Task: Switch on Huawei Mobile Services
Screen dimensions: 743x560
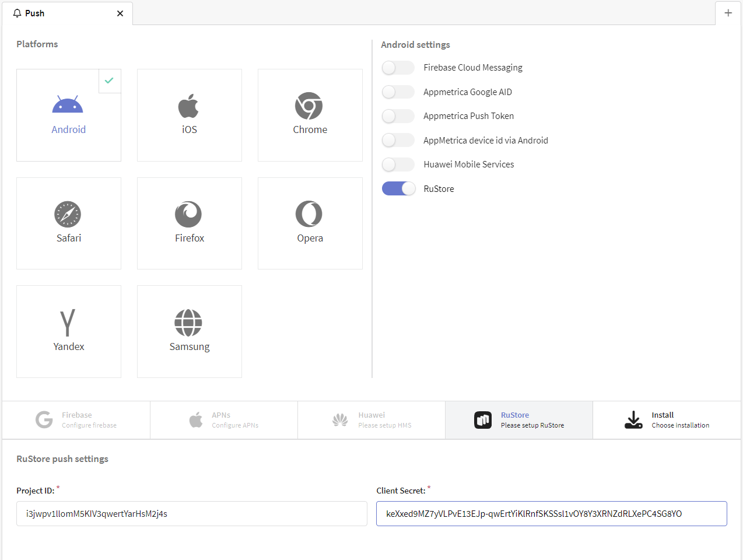Action: pos(398,164)
